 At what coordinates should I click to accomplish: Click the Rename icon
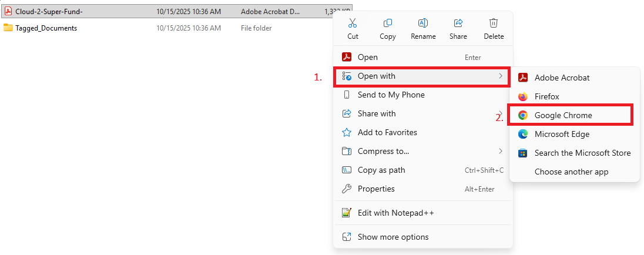(x=423, y=24)
